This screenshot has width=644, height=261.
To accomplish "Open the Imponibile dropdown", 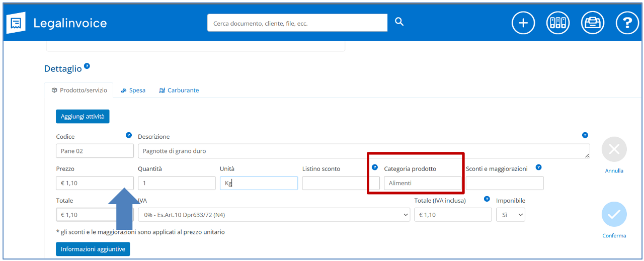I will (x=510, y=215).
